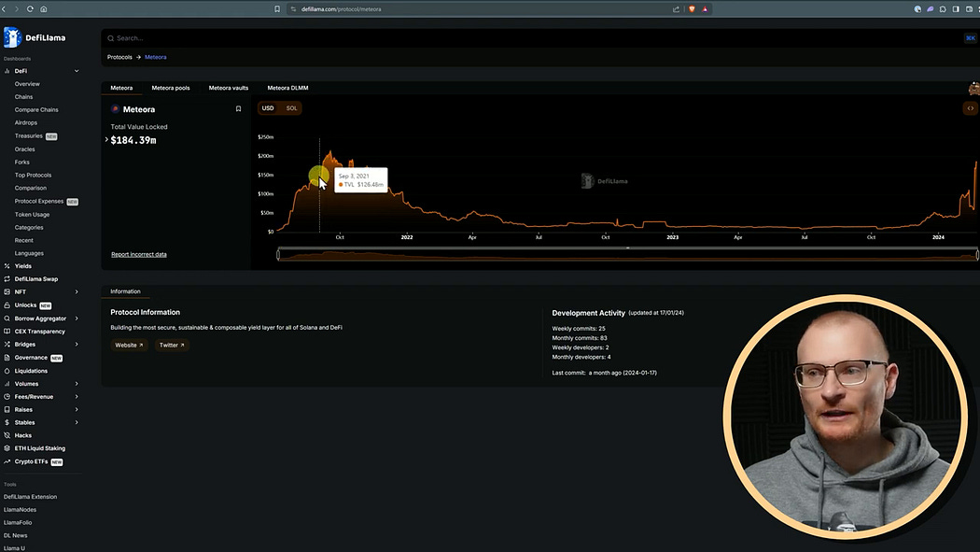Click the Bridges shuffle icon

pos(7,345)
